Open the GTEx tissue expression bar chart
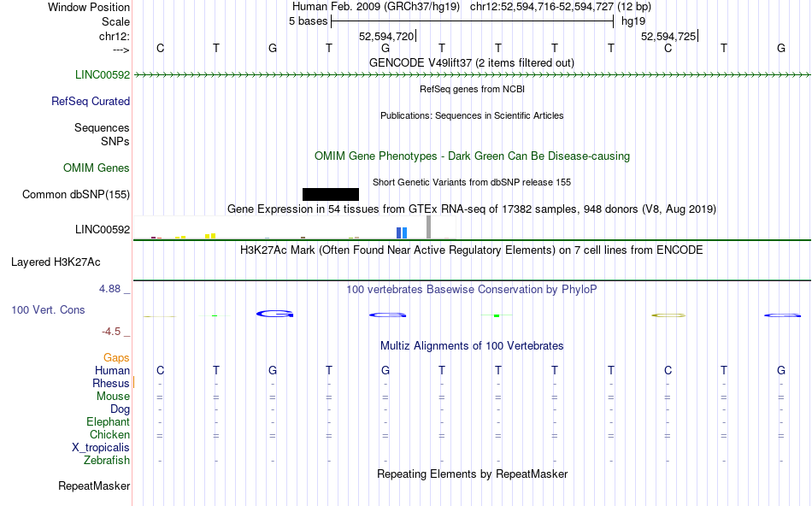Viewport: 812px width, 506px height. click(x=295, y=227)
